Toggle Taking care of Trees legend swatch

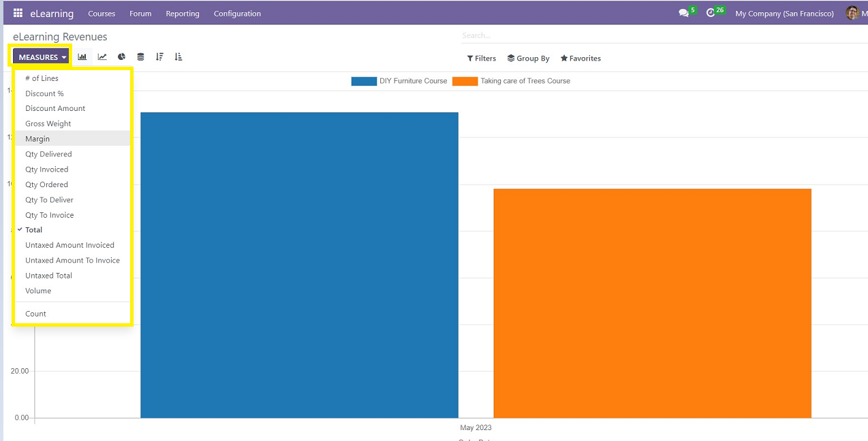[x=465, y=81]
